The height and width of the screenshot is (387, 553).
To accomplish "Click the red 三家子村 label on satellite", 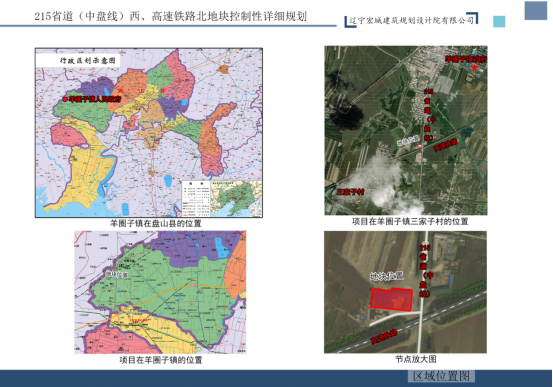I will (350, 192).
